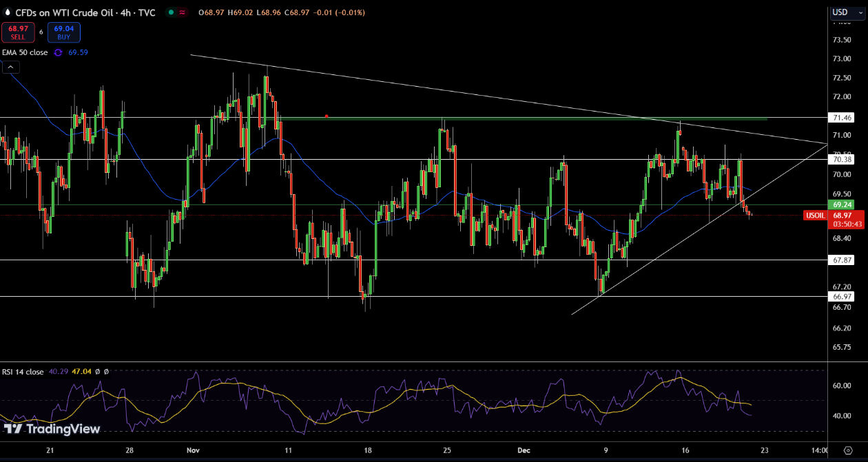
Task: Select the RSI 14 close indicator legend
Action: (23, 372)
